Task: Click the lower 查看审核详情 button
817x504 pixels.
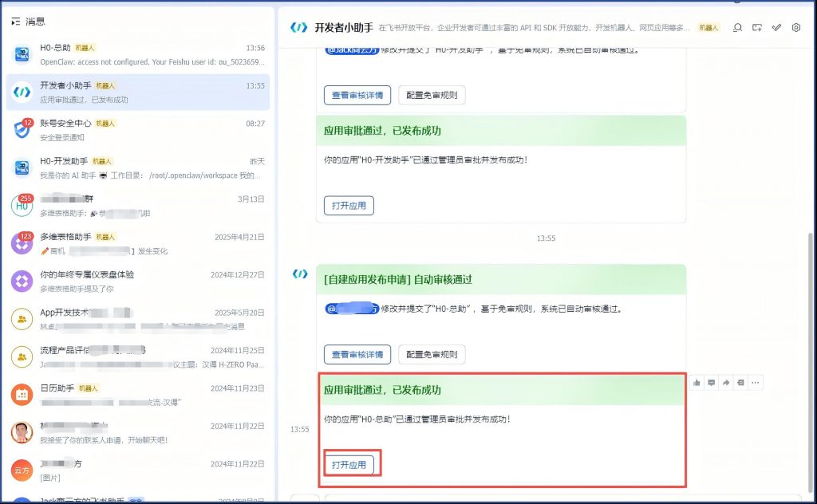Action: 357,354
